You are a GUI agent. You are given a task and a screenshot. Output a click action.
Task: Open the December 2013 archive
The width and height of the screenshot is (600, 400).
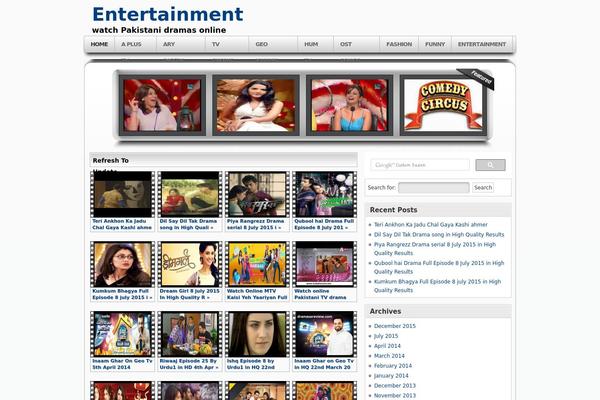coord(395,386)
